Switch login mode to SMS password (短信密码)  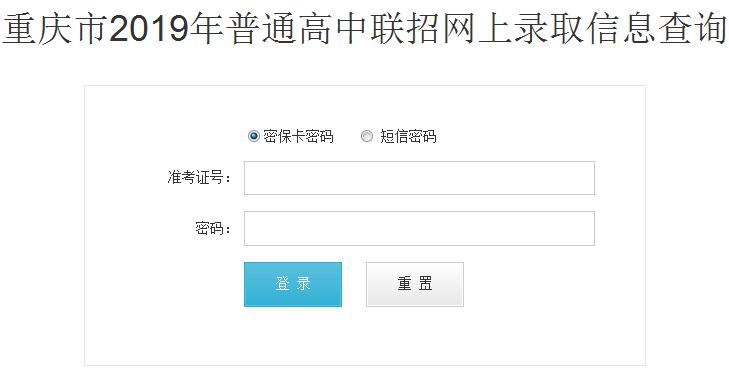(x=367, y=136)
